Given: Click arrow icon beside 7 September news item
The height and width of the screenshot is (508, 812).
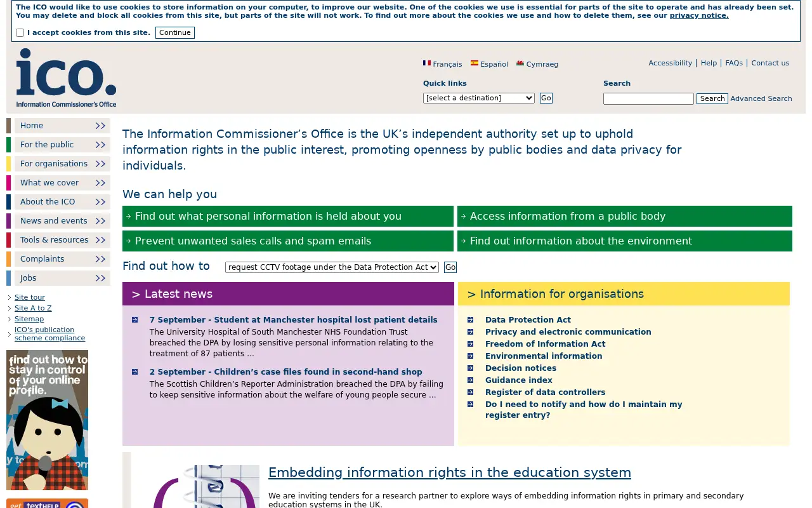Looking at the screenshot, I should pos(134,320).
